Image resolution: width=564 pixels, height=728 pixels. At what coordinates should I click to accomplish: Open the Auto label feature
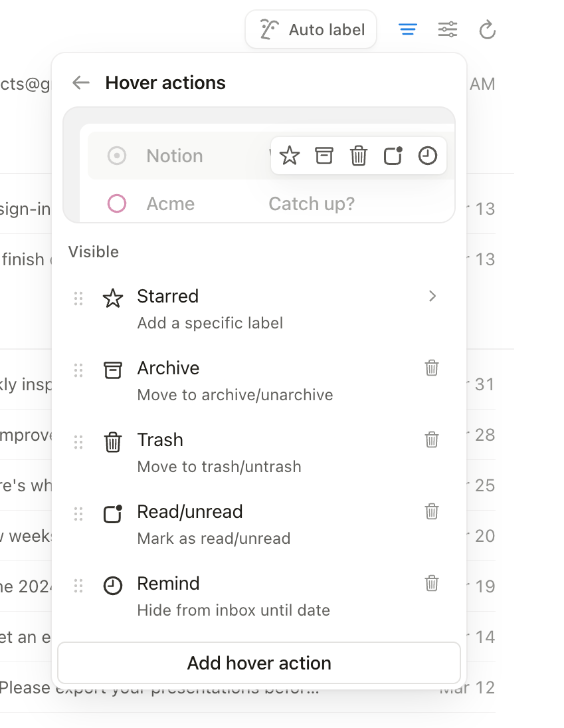[x=310, y=29]
